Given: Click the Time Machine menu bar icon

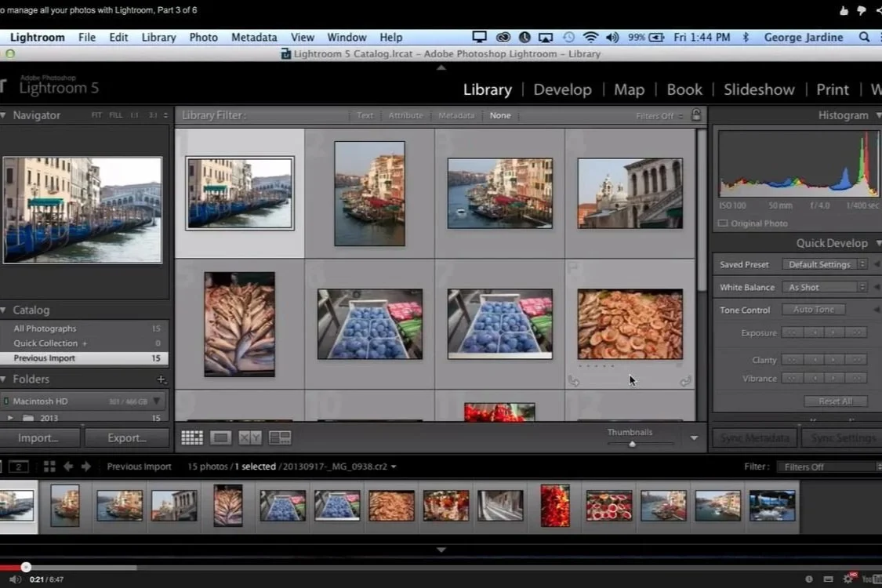Looking at the screenshot, I should tap(568, 37).
